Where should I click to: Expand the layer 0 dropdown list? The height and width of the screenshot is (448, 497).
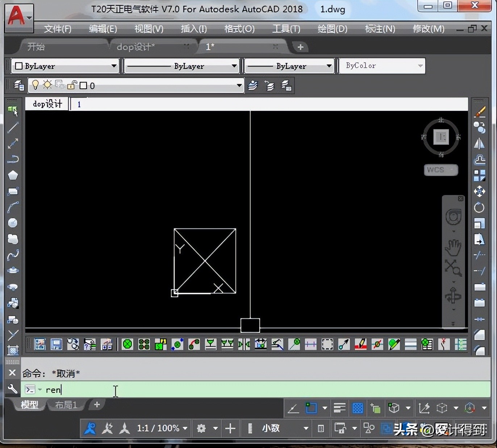[x=239, y=86]
